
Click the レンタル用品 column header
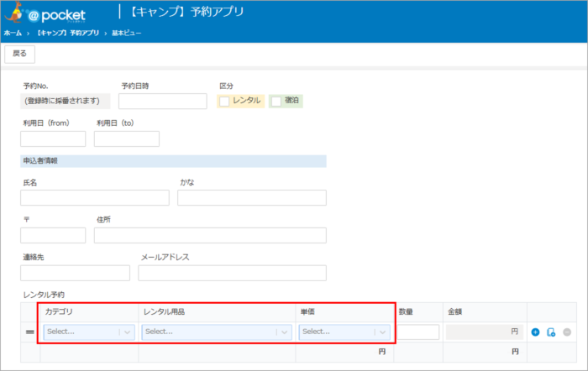[x=165, y=311]
